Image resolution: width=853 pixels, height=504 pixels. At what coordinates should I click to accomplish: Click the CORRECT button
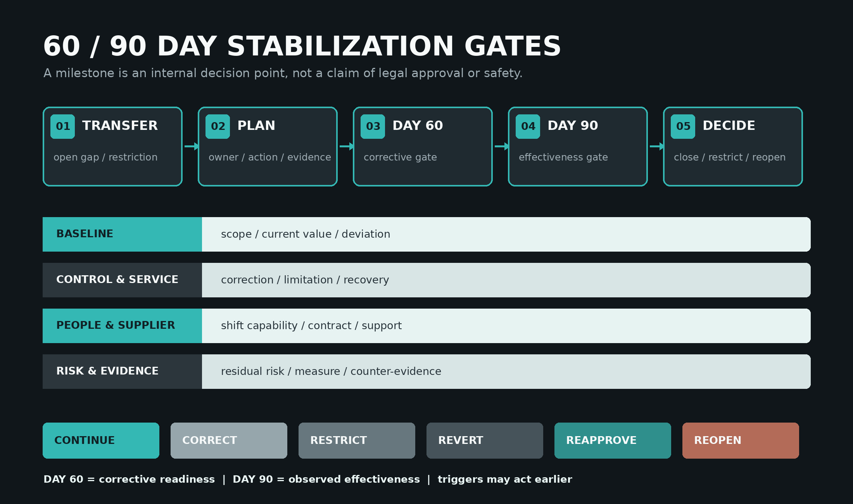(x=229, y=440)
